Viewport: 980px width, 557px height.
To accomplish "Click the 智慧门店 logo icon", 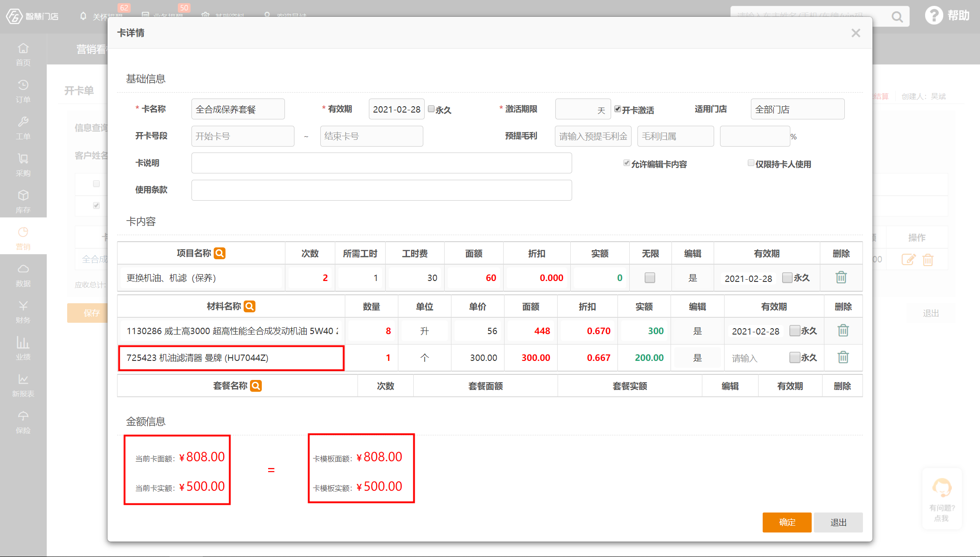I will [14, 16].
